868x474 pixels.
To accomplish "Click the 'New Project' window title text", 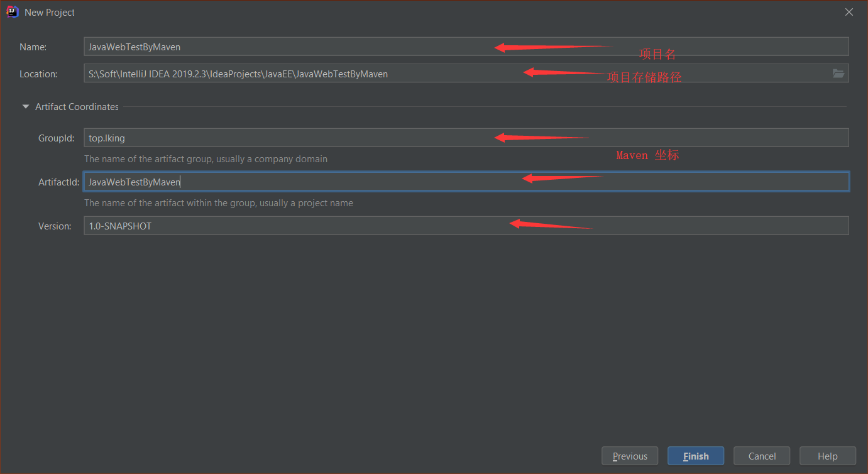I will (x=50, y=12).
